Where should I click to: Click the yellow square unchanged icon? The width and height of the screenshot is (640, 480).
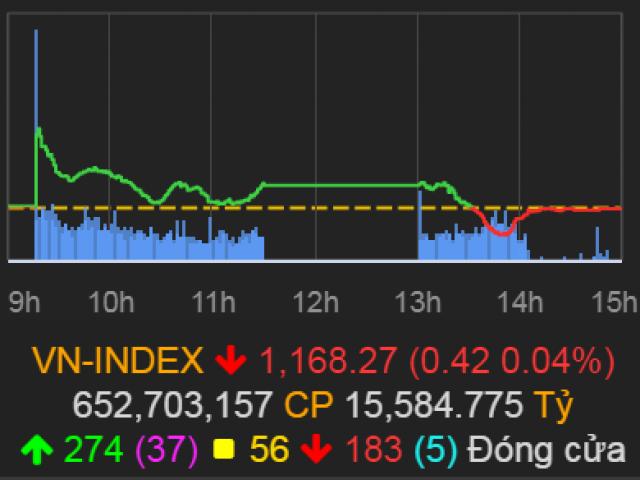point(224,449)
